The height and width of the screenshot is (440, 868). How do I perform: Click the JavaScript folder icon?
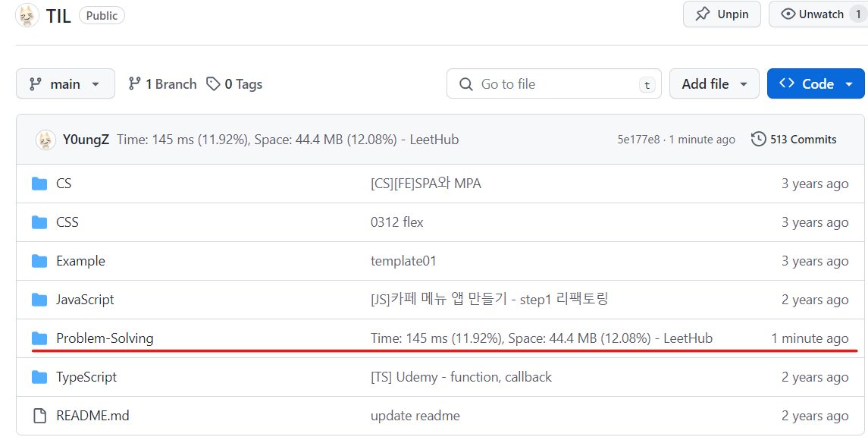point(39,300)
